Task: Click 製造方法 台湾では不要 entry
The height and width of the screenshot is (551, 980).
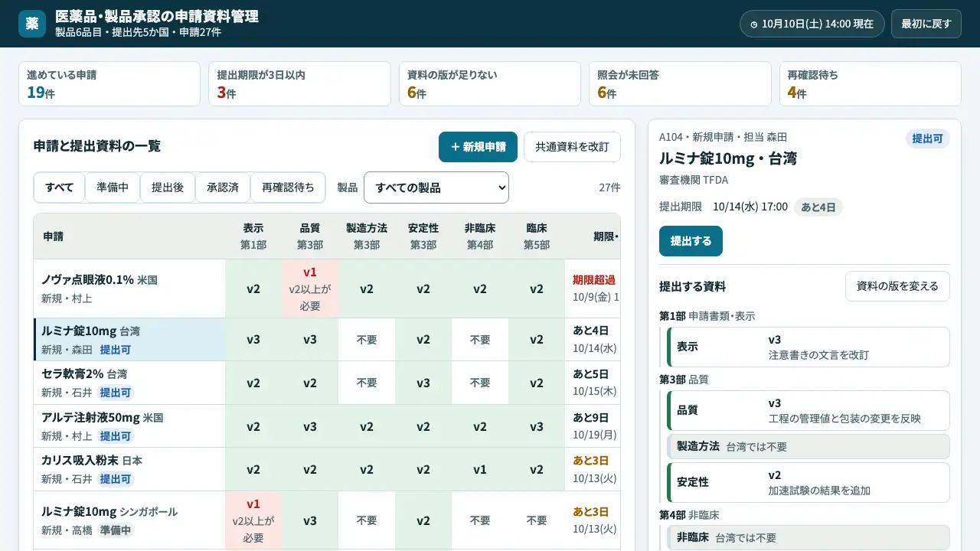Action: (x=808, y=446)
